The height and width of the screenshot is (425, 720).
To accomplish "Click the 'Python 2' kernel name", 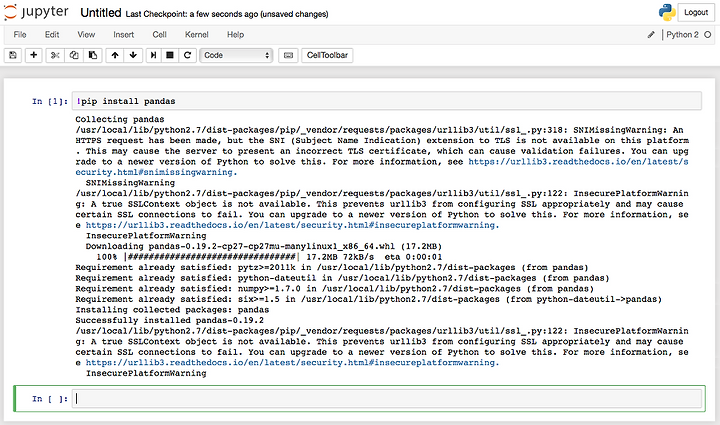I will 682,34.
